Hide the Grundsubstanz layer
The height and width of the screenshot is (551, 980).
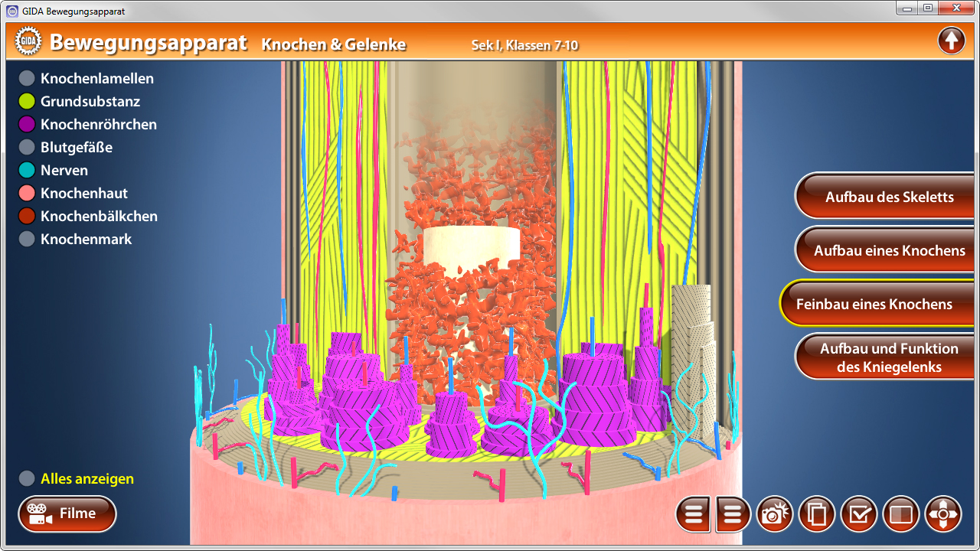[27, 101]
